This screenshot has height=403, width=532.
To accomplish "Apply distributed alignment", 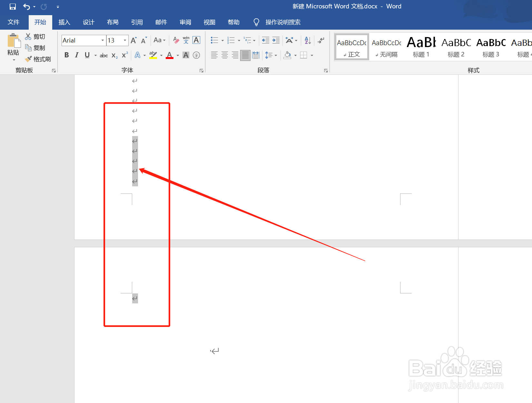I will pyautogui.click(x=256, y=55).
